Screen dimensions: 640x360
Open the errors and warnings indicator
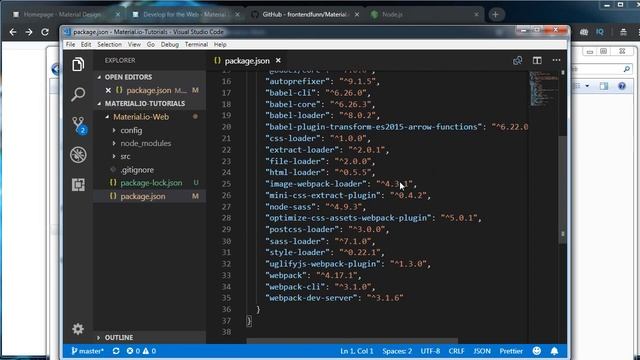click(141, 351)
